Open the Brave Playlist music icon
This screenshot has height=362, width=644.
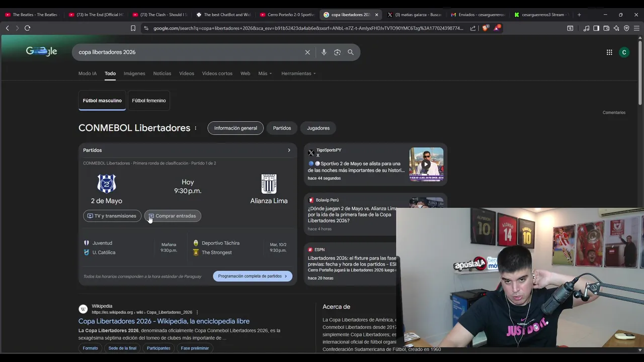(x=586, y=28)
